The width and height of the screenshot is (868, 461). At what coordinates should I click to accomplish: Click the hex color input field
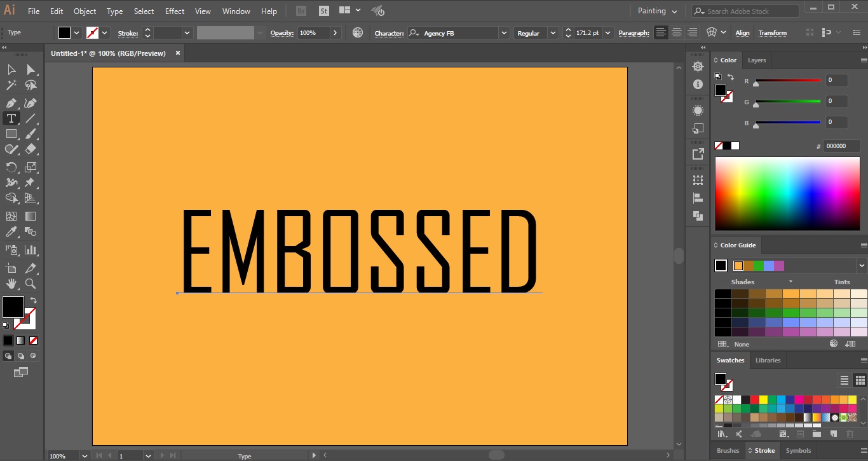841,146
